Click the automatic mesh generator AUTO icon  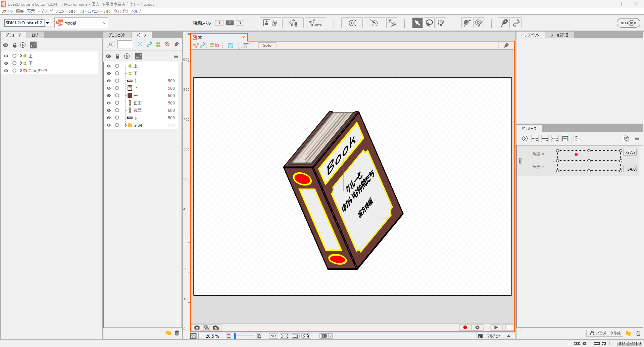click(315, 23)
